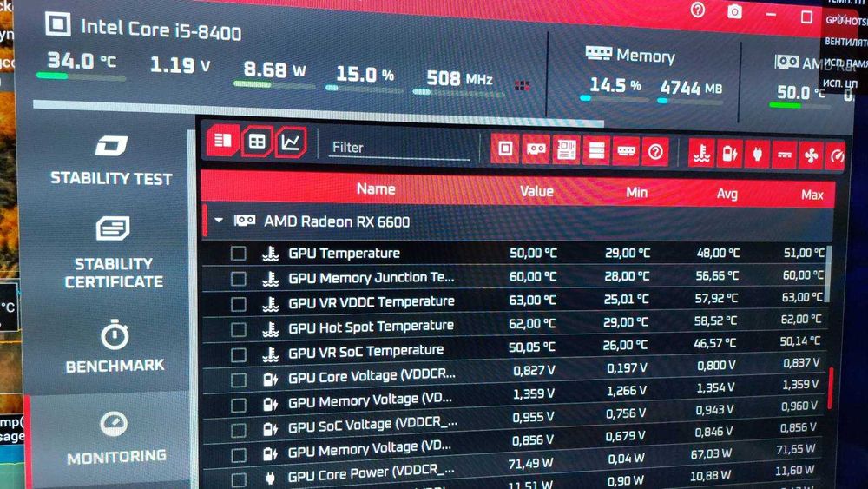Click the Intel Core i5-8400 title

(x=161, y=30)
